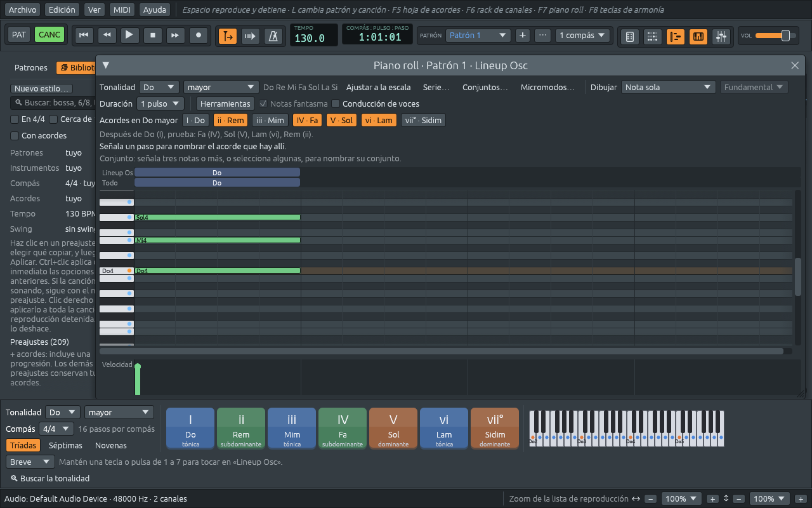
Task: Add a new pattern with the plus icon
Action: [x=522, y=36]
